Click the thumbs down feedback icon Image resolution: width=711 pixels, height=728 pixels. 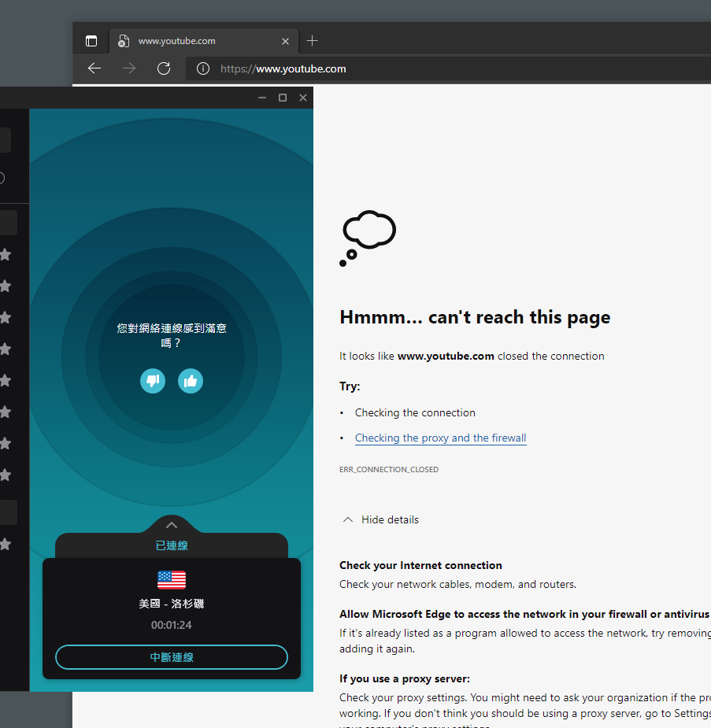[153, 381]
